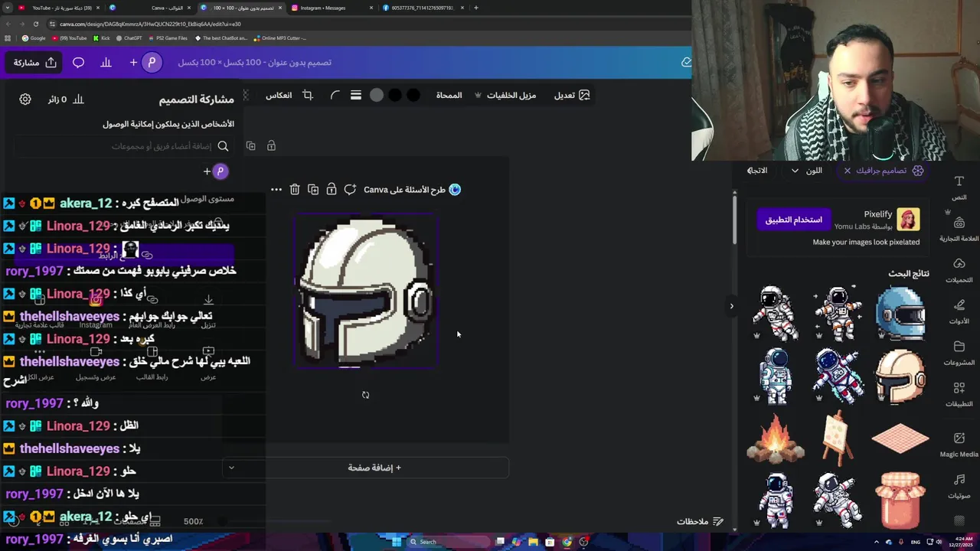Open the Text (النص) sidebar tool
The image size is (980, 551).
959,187
